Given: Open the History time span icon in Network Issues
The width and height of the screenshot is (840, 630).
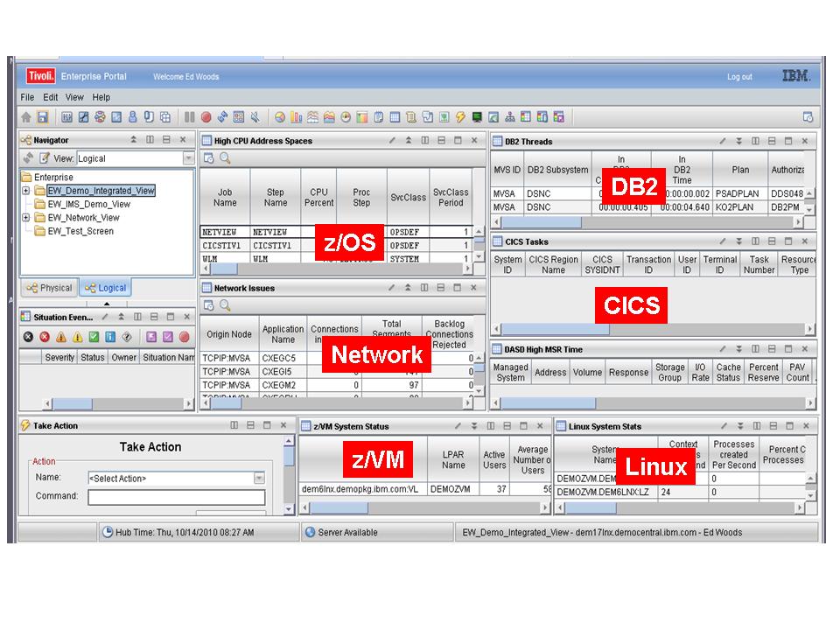Looking at the screenshot, I should click(208, 305).
